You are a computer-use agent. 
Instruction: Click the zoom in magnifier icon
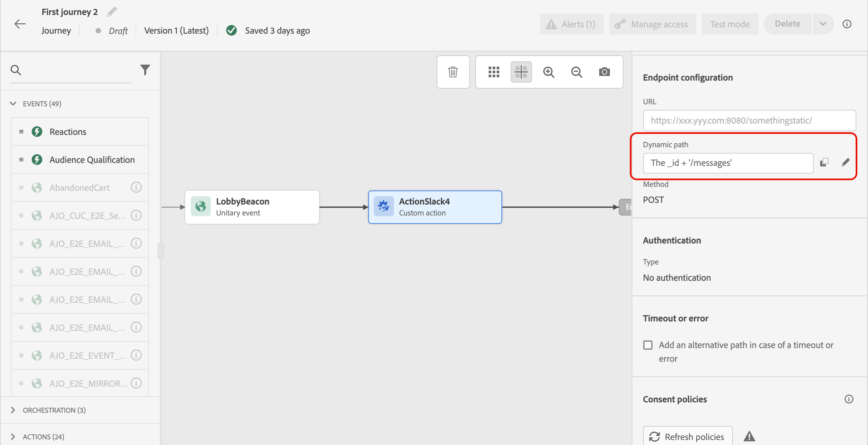pyautogui.click(x=549, y=72)
